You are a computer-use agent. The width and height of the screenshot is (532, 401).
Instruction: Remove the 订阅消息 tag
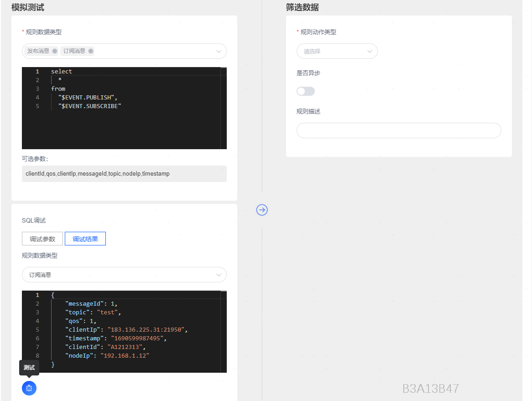pyautogui.click(x=91, y=51)
